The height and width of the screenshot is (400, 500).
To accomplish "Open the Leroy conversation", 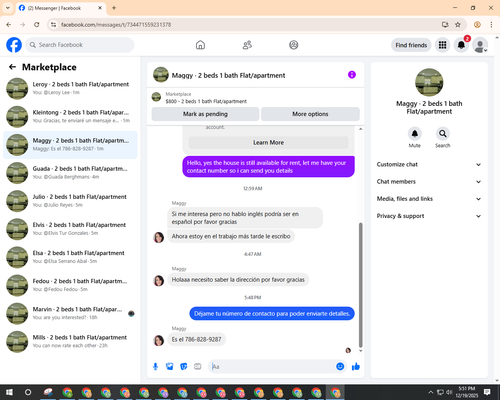I will pyautogui.click(x=70, y=89).
